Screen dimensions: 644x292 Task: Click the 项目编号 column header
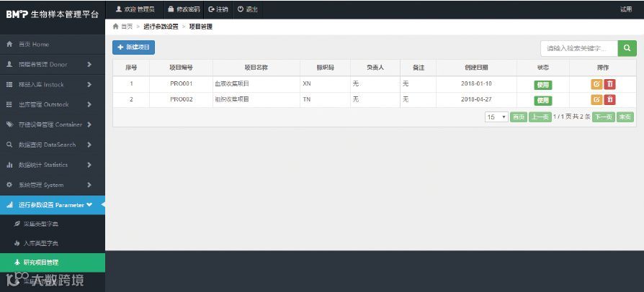(181, 68)
